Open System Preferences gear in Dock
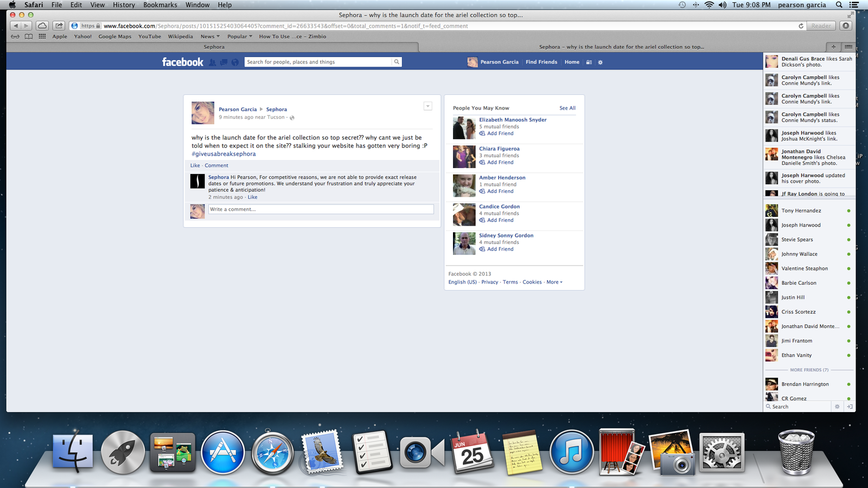Image resolution: width=868 pixels, height=488 pixels. coord(722,452)
